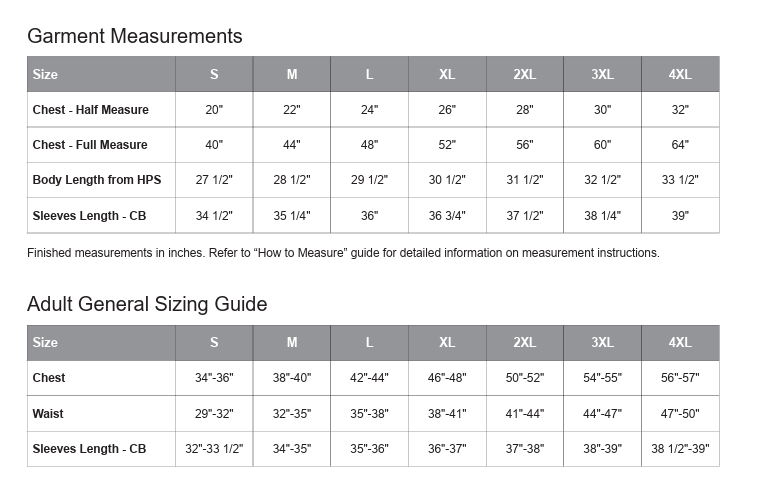Click the 36 3/4" sleeve length cell
Viewport: 775px width, 493px height.
(447, 215)
